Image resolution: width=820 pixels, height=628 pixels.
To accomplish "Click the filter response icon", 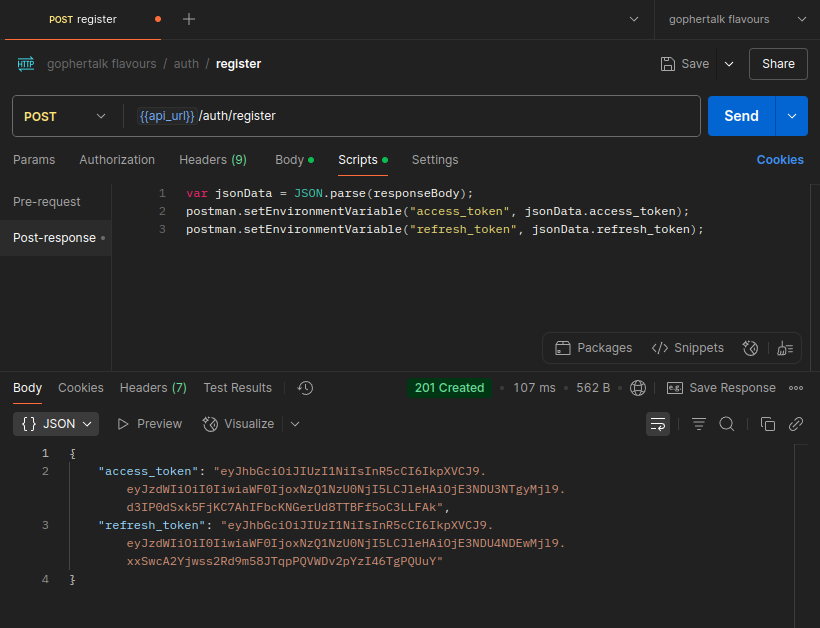I will click(x=699, y=424).
